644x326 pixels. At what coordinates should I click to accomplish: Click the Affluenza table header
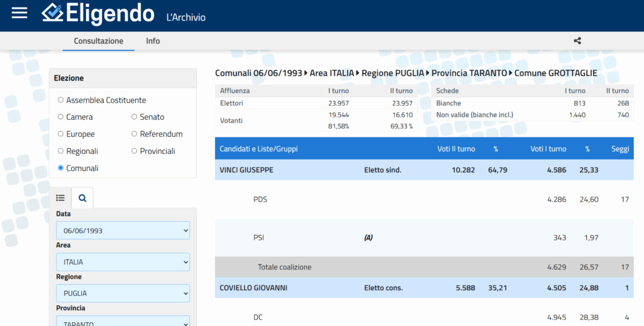pos(235,90)
